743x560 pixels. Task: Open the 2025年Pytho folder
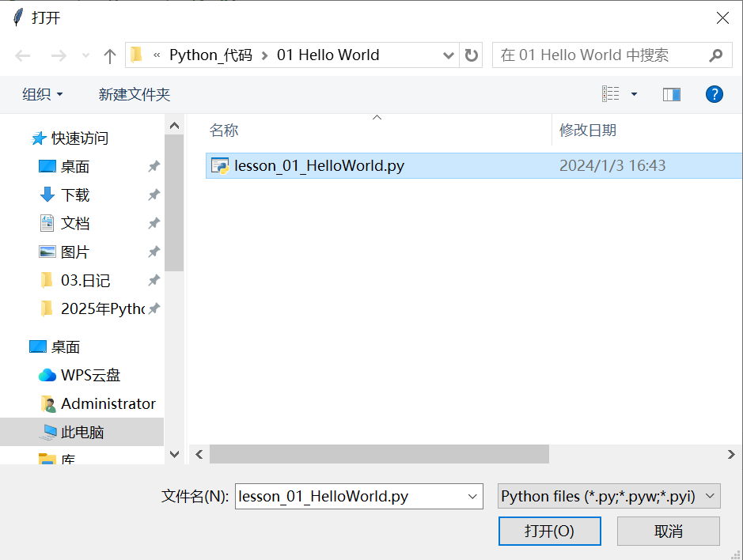(x=102, y=309)
